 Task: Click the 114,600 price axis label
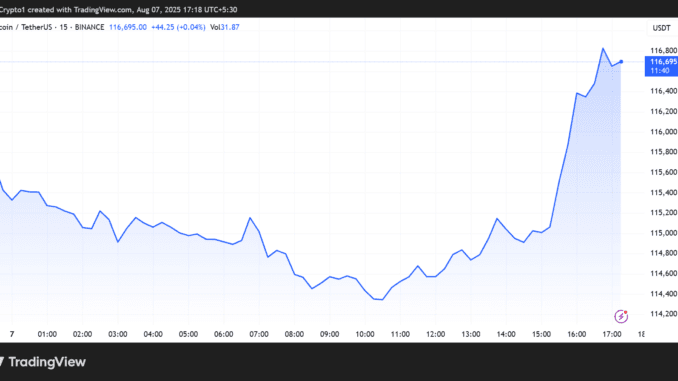click(x=664, y=273)
